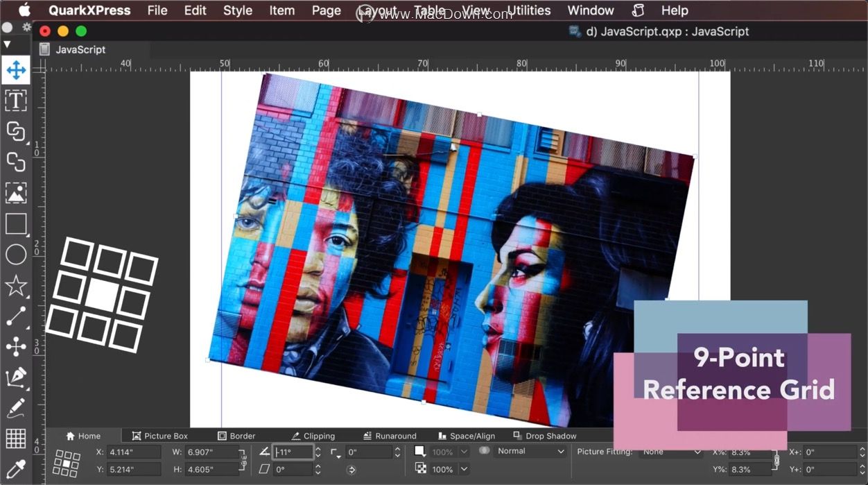The image size is (868, 485).
Task: Open the Apple menu
Action: pyautogui.click(x=24, y=10)
